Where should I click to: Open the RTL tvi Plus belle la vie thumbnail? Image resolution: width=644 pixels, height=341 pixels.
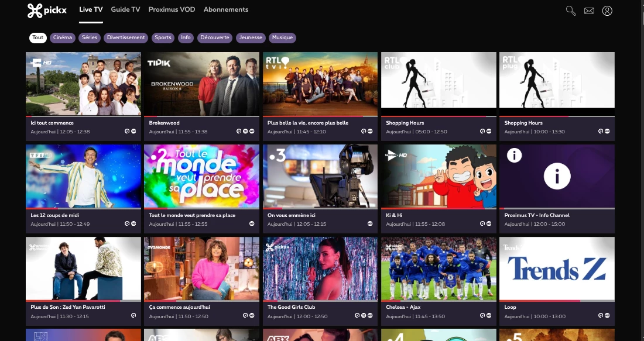[x=320, y=84]
